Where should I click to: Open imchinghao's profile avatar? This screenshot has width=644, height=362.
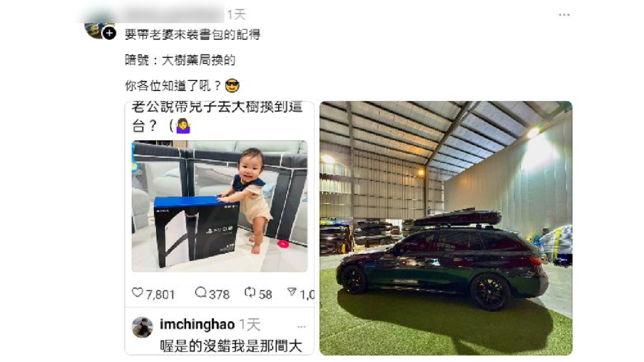(x=142, y=327)
